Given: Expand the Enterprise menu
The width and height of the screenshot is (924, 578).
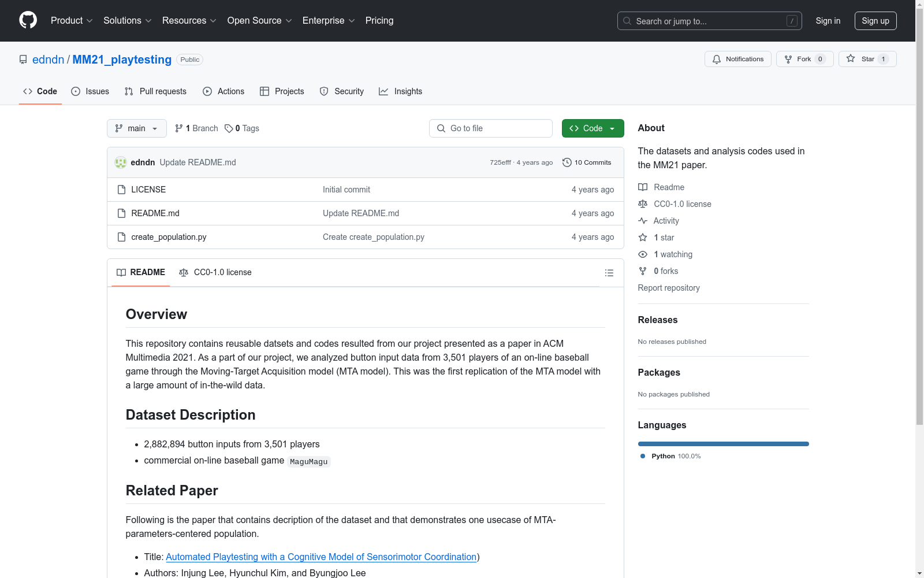Looking at the screenshot, I should pos(329,21).
